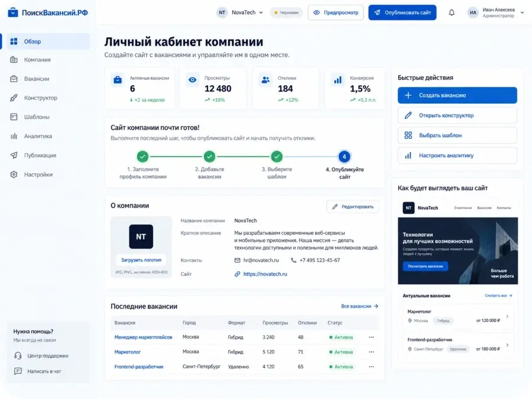Click the Просмотры column header
The height and width of the screenshot is (399, 532).
pos(275,323)
